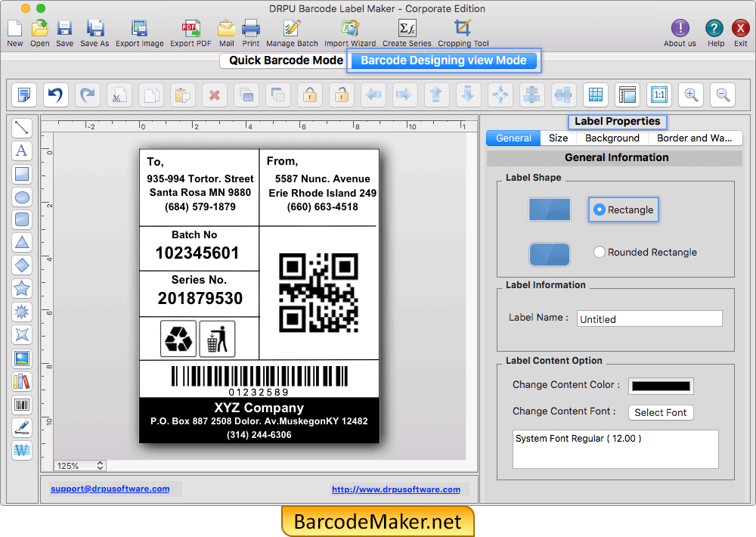Select the Text (A) tool
The width and height of the screenshot is (756, 537).
tap(22, 151)
